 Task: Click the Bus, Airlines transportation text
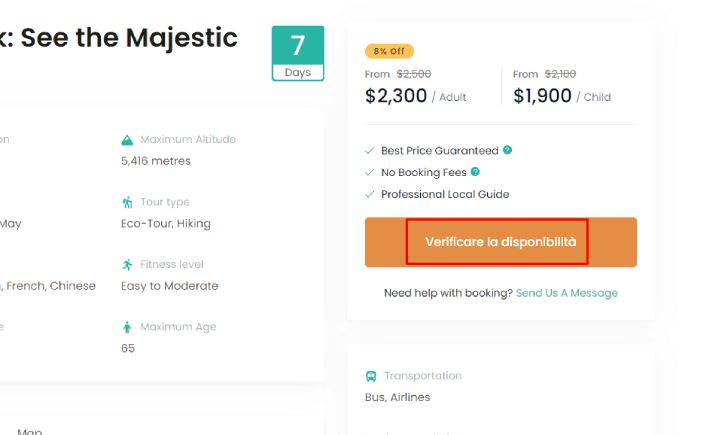click(397, 397)
